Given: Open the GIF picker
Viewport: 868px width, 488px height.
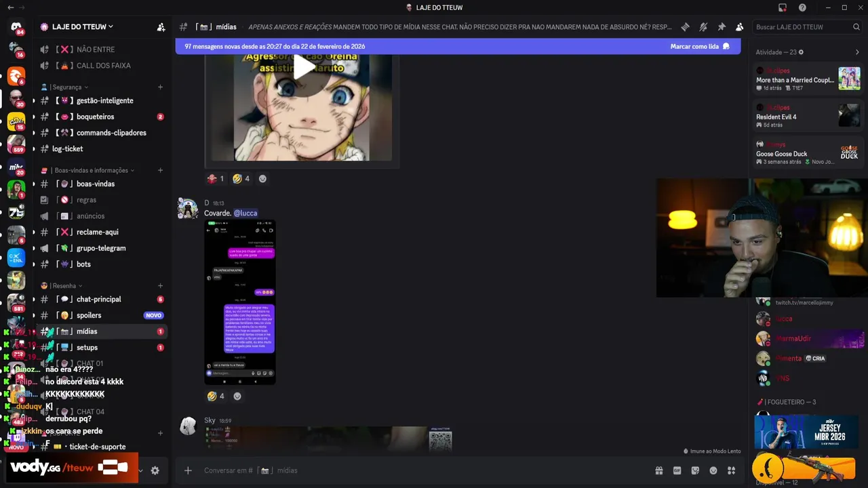Looking at the screenshot, I should (x=677, y=470).
